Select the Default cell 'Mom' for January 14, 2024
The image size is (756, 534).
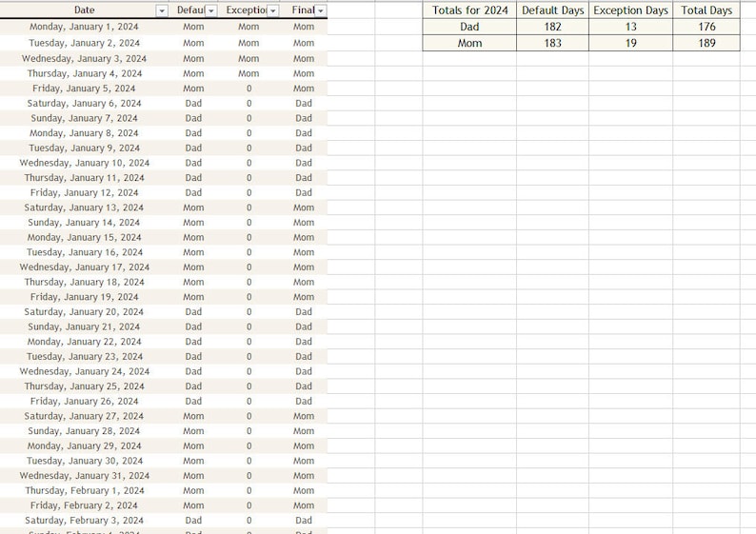(193, 222)
